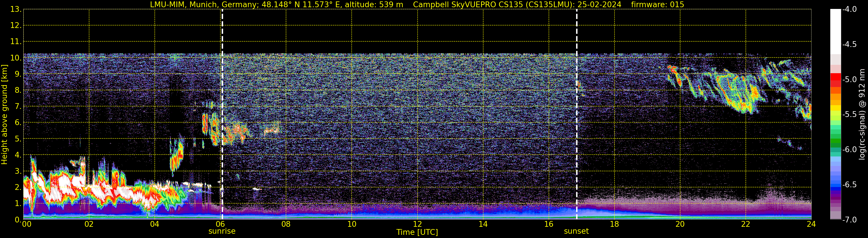Click the white segment of the colorbar
This screenshot has height=238, width=868.
(836, 32)
